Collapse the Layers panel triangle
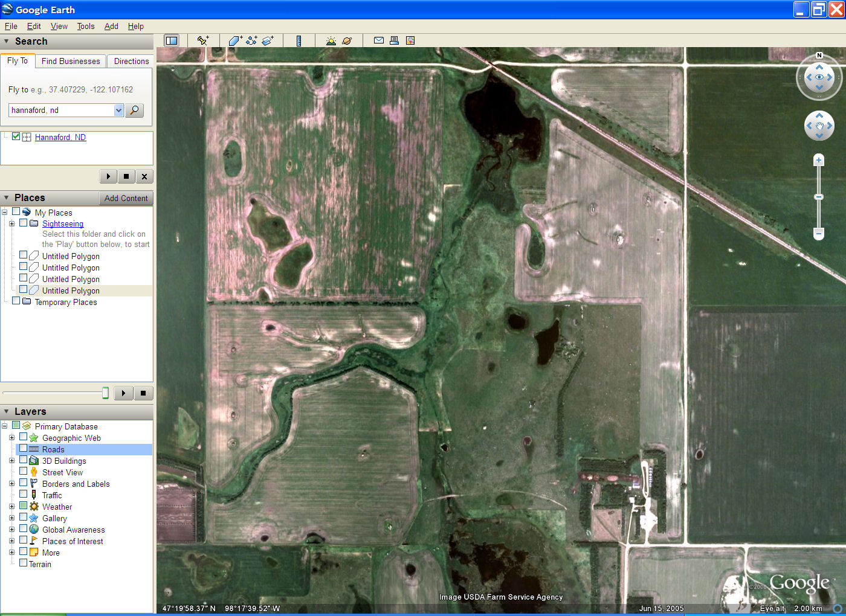Image resolution: width=846 pixels, height=616 pixels. pyautogui.click(x=7, y=411)
